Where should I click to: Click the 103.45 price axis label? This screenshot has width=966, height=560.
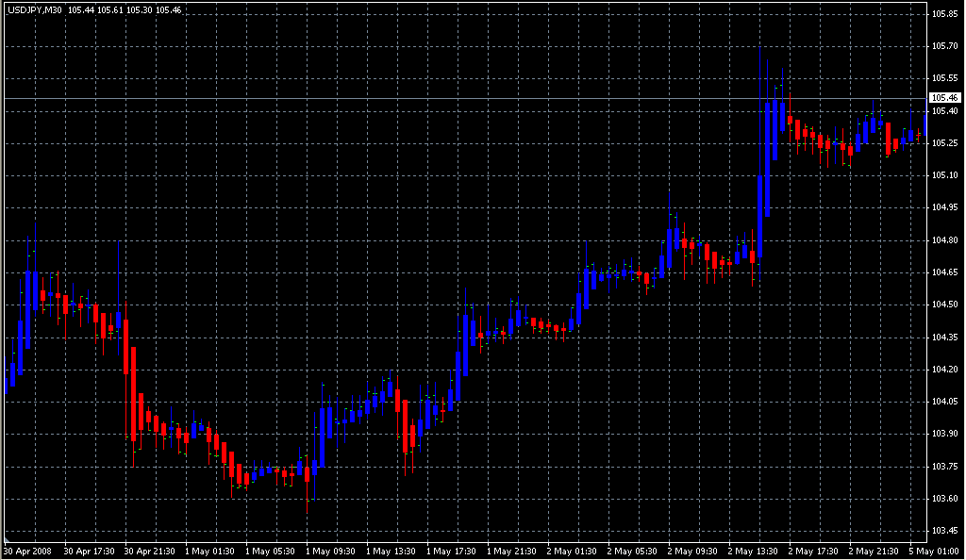[x=945, y=531]
